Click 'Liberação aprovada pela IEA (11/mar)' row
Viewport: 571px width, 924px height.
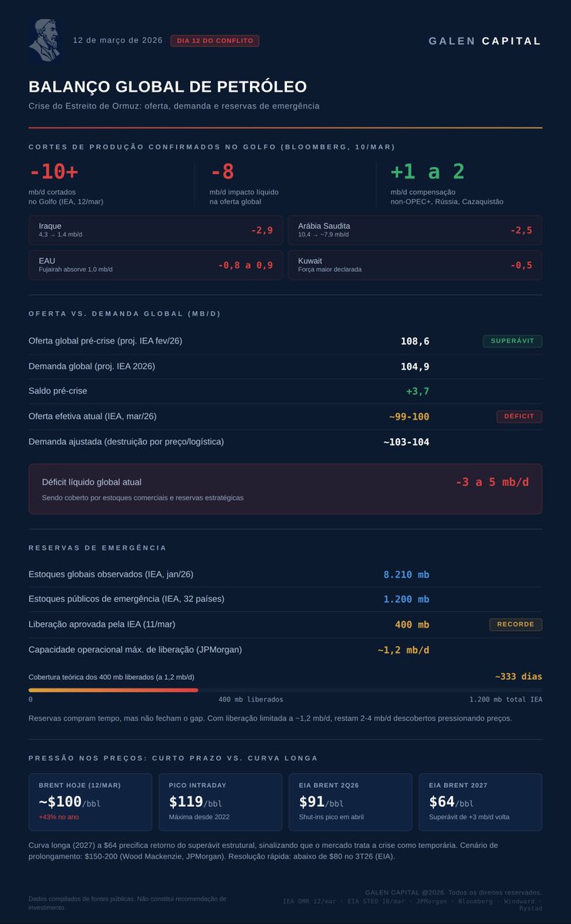(285, 624)
